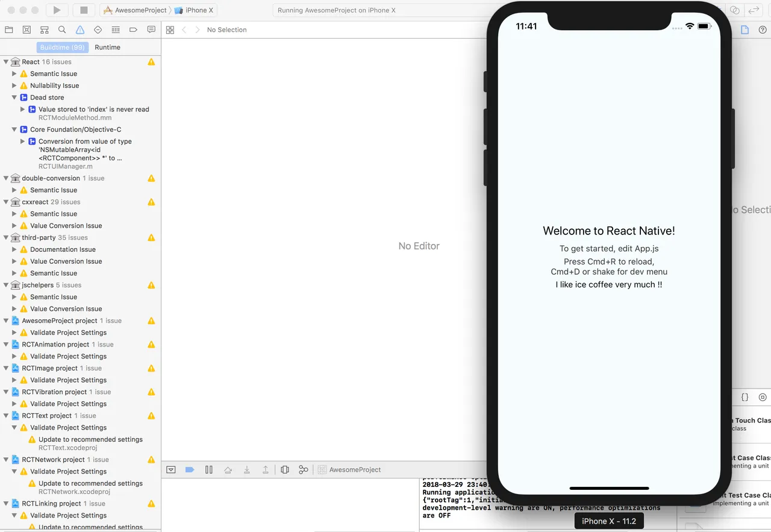
Task: Open Debug Memory Graph
Action: tap(304, 469)
